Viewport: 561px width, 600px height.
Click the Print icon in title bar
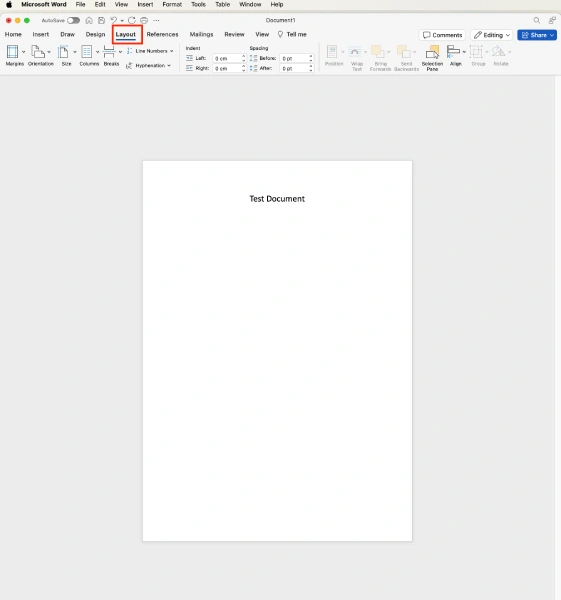pos(144,20)
